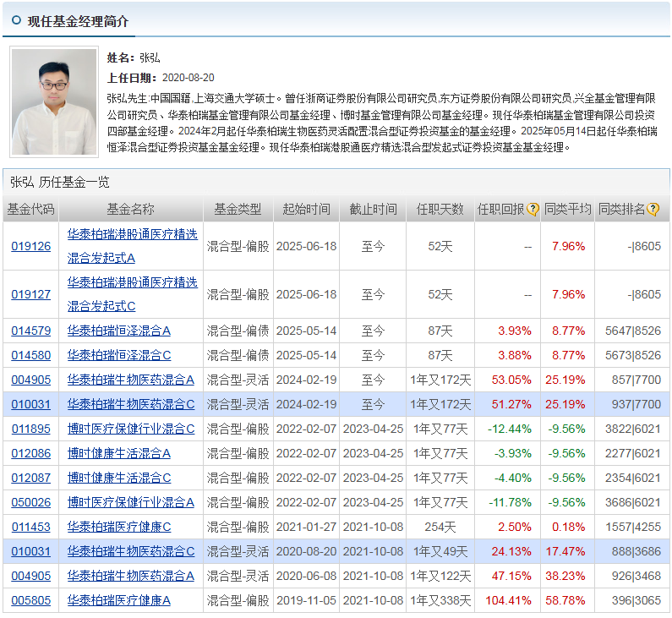The image size is (672, 618).
Task: Click the fund manager 张弘 photo
Action: pyautogui.click(x=54, y=101)
